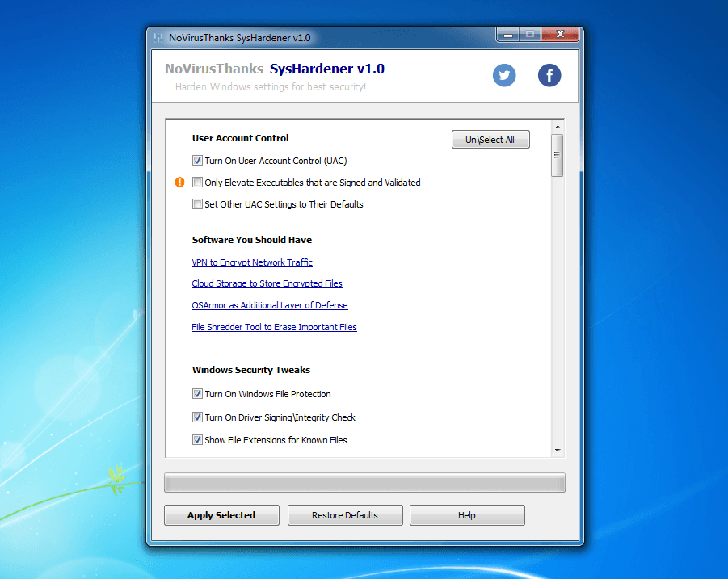
Task: Click the scrollbar up arrow
Action: pos(558,127)
